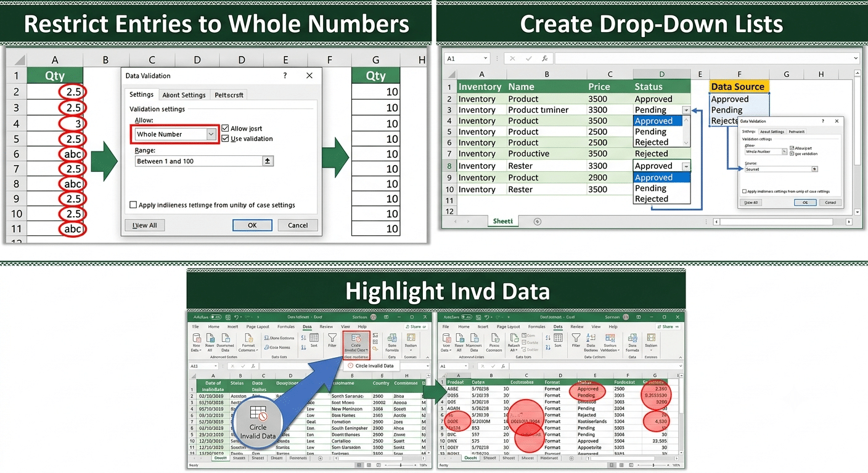Click Circle Invalid Data ribbon button
This screenshot has width=868, height=473.
356,345
